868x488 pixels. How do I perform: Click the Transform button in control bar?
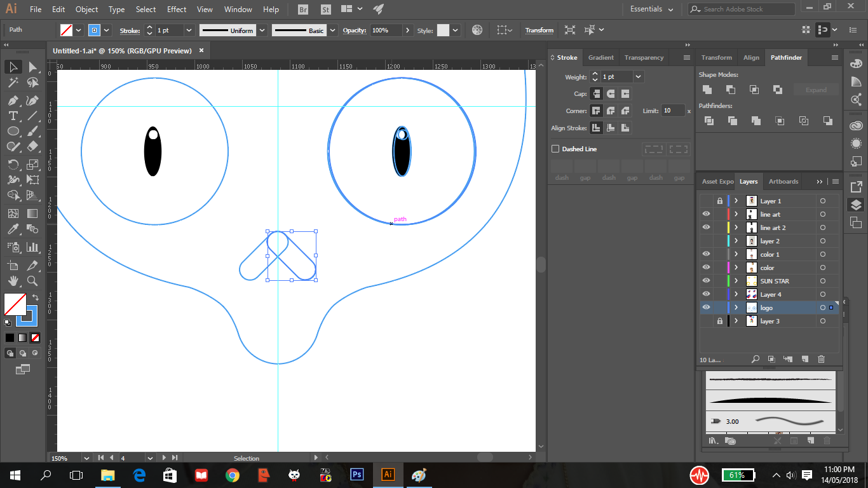[x=539, y=30]
